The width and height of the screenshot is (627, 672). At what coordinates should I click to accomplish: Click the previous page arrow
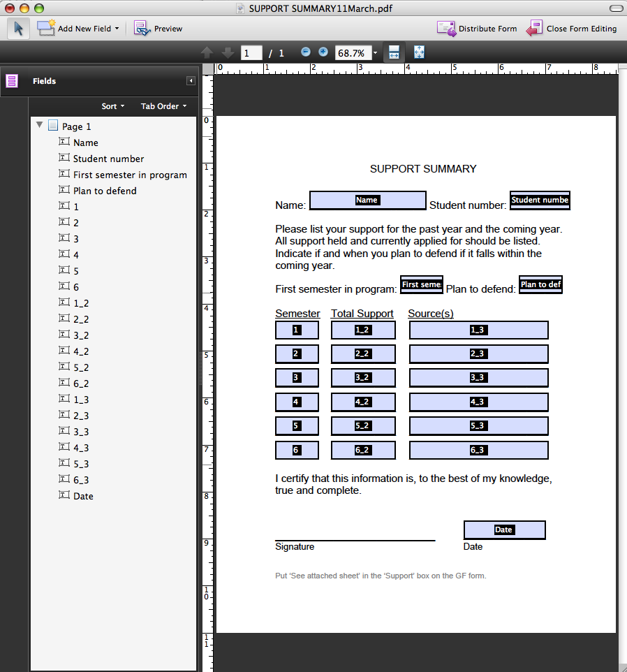point(207,52)
